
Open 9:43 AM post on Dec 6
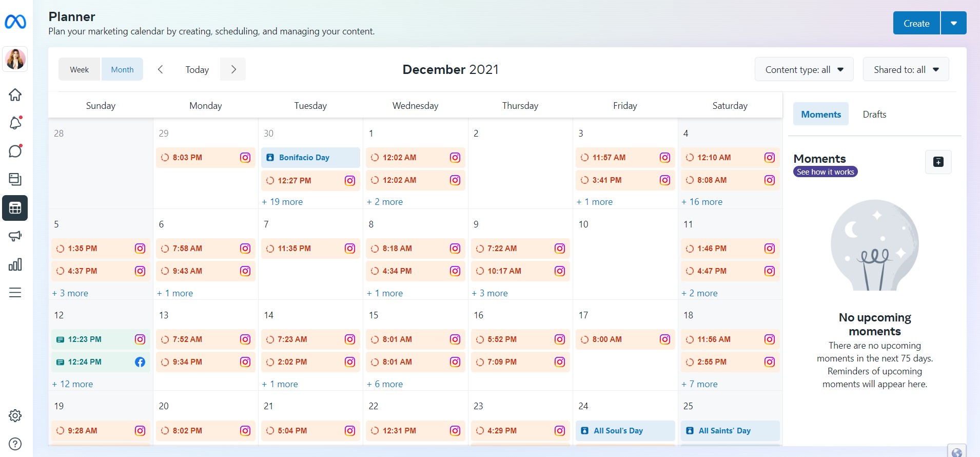(x=206, y=271)
